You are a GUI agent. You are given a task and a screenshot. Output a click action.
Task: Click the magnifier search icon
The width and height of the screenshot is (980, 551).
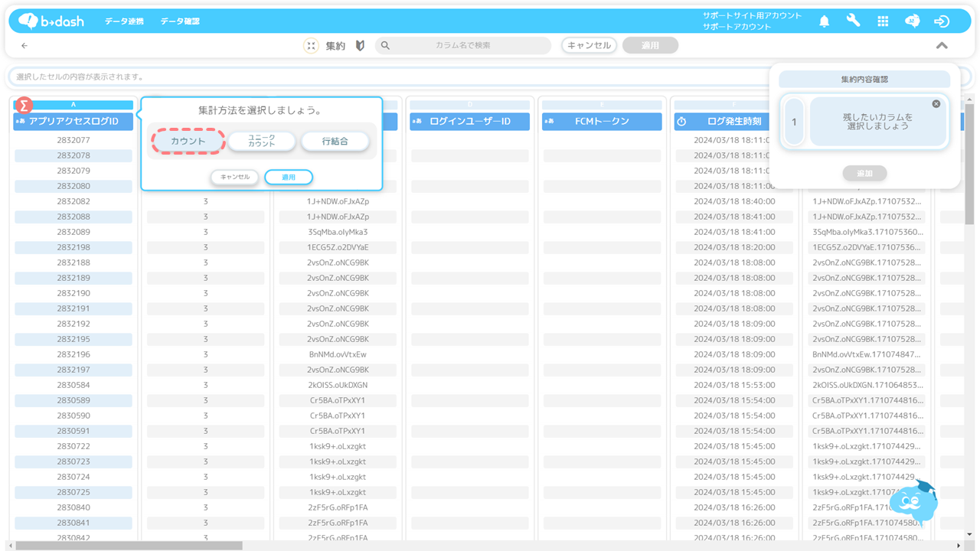click(x=386, y=46)
